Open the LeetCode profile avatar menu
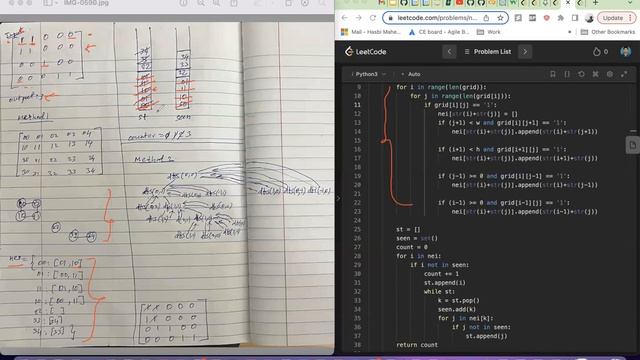This screenshot has width=640, height=360. pos(625,52)
